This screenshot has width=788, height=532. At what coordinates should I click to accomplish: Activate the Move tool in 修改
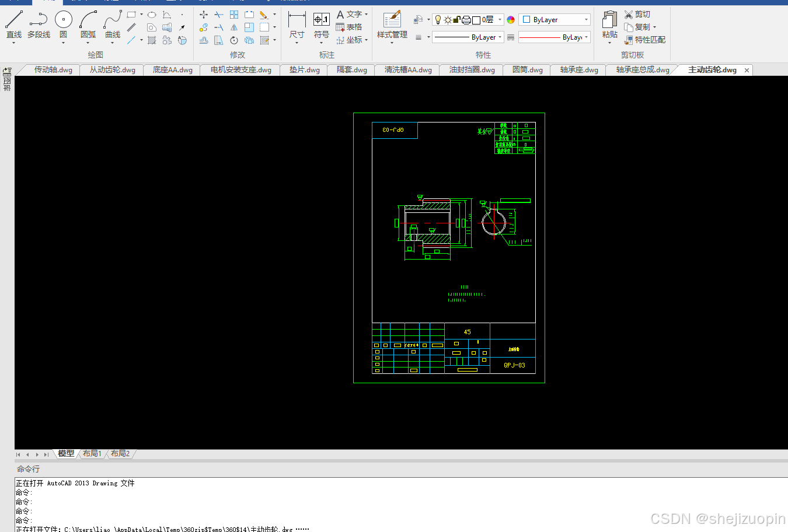(204, 15)
